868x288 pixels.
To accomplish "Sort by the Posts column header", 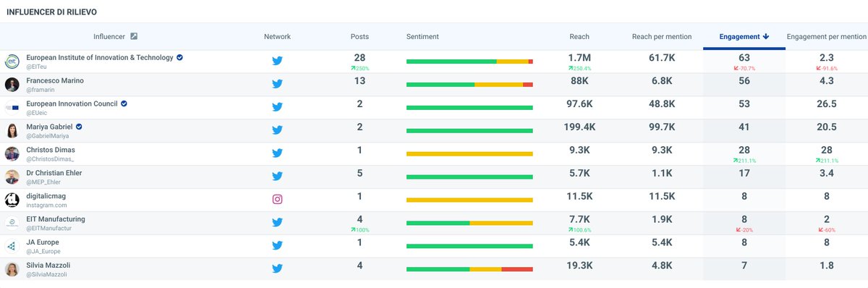I will (359, 36).
